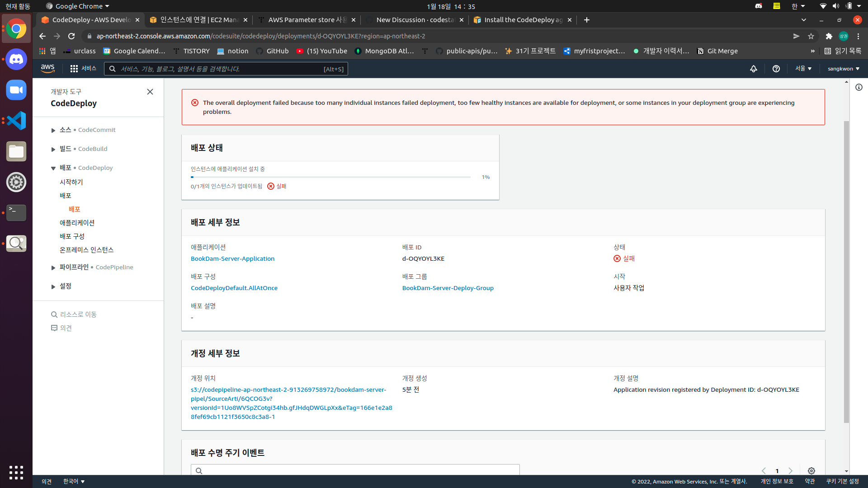Image resolution: width=868 pixels, height=488 pixels.
Task: Go to next page of lifecycle events
Action: click(791, 471)
